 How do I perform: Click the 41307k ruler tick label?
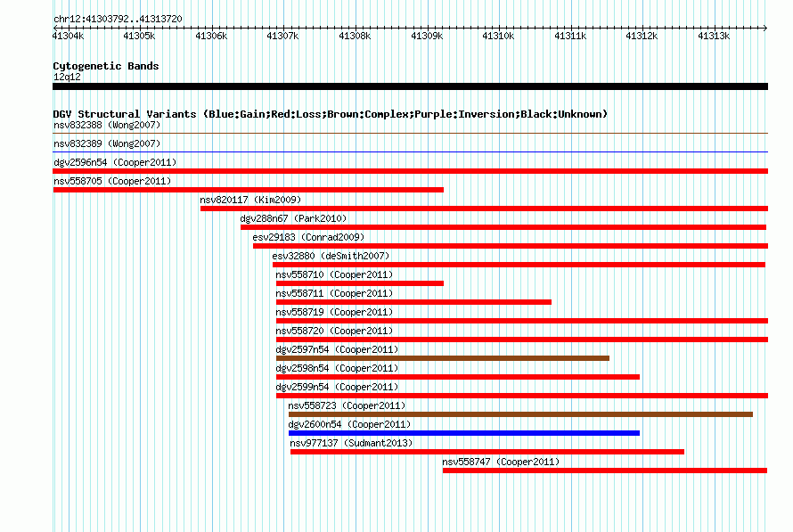(x=282, y=36)
